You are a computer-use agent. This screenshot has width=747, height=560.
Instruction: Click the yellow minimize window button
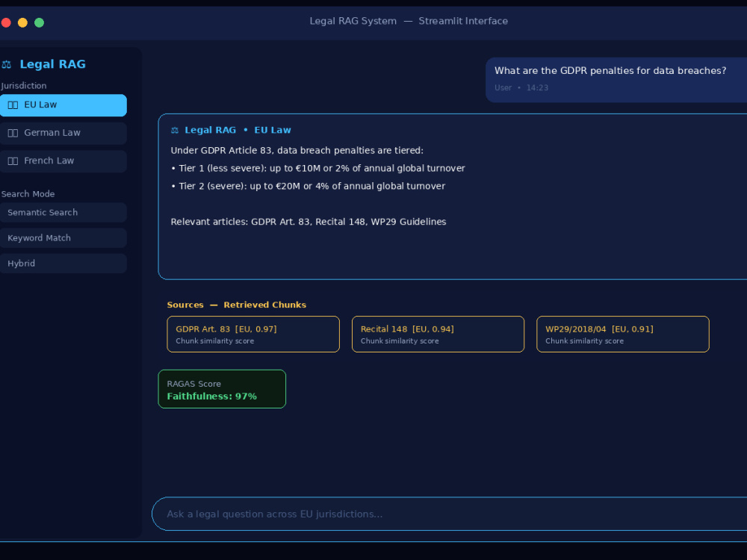tap(22, 22)
